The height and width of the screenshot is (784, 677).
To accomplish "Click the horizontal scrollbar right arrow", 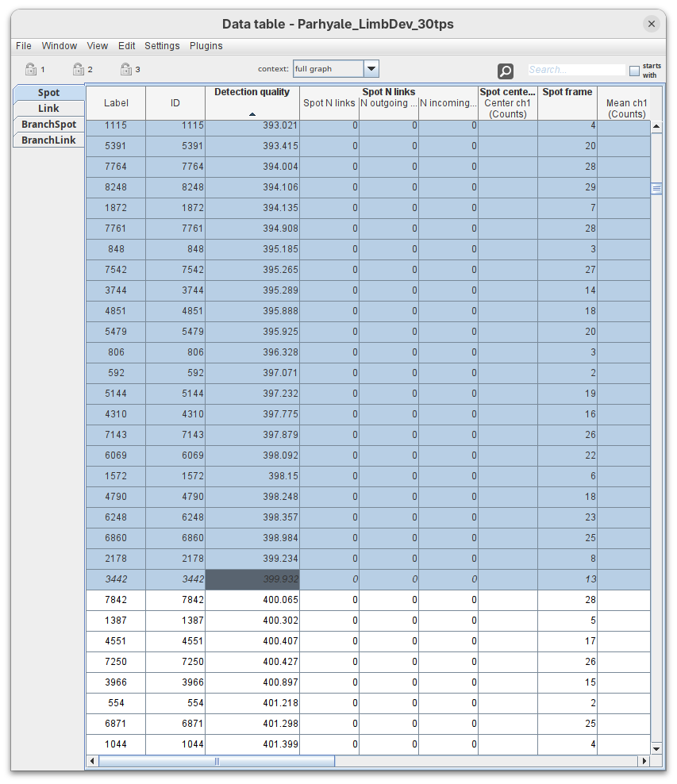I will [x=644, y=761].
